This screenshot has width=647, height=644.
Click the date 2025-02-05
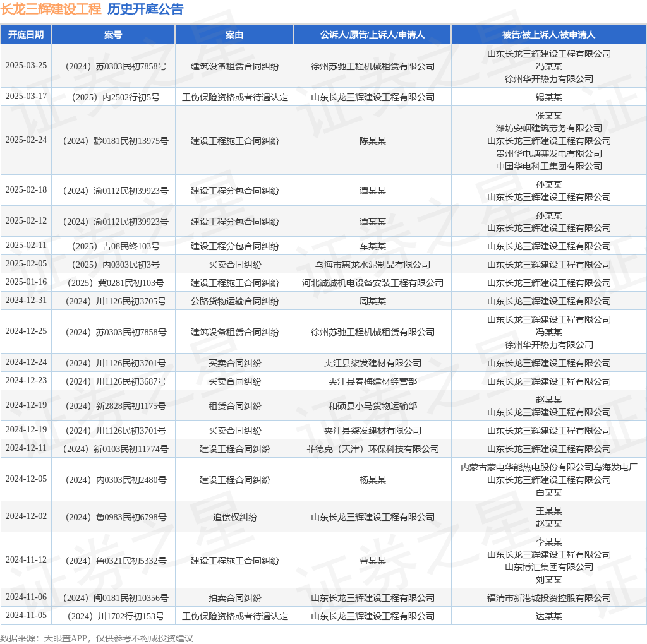(26, 264)
